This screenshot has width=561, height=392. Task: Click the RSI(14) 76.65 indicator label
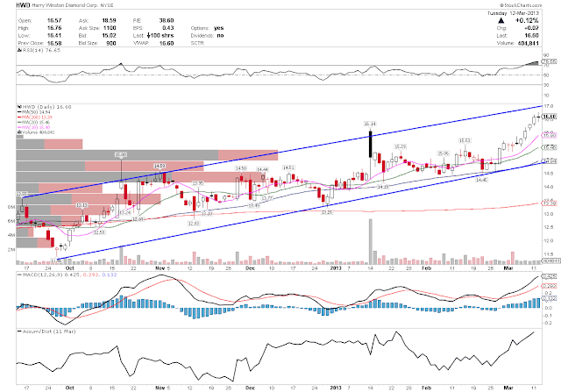[39, 51]
